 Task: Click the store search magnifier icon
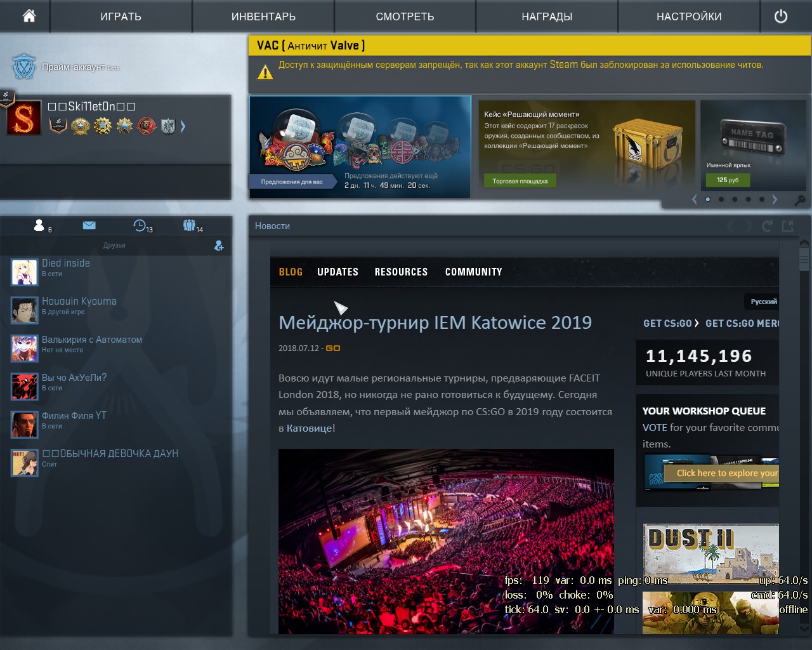point(800,201)
